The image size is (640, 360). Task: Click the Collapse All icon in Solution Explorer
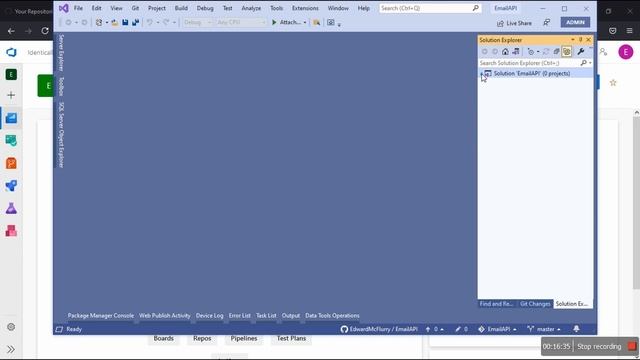tap(556, 51)
